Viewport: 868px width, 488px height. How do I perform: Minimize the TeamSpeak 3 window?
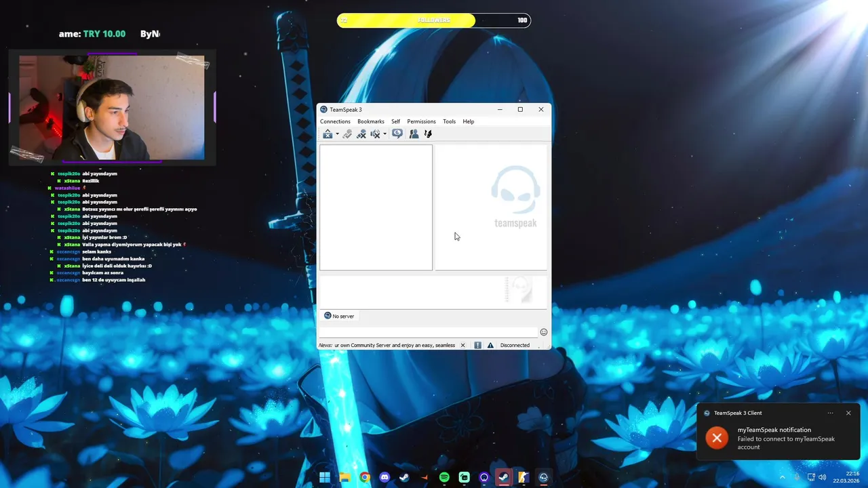500,110
